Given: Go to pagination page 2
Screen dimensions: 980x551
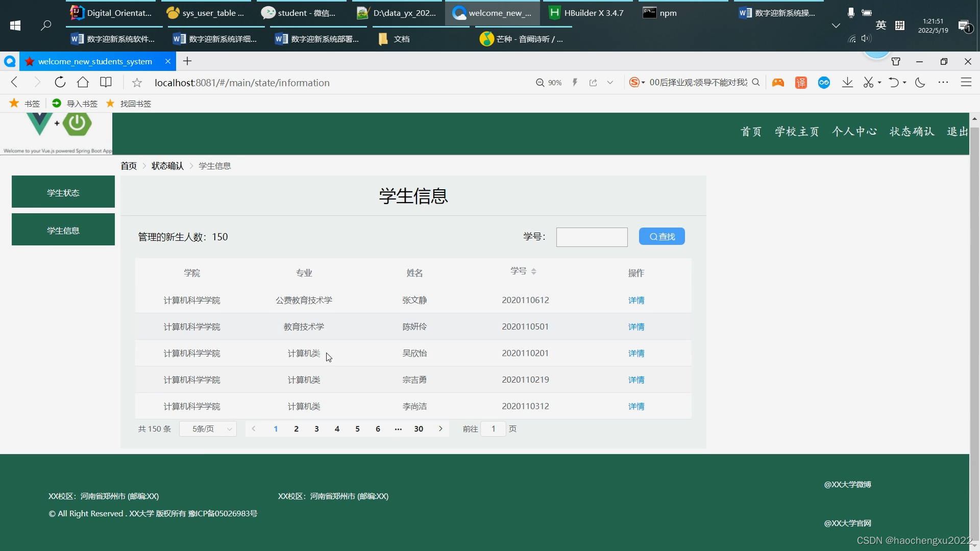Looking at the screenshot, I should [x=296, y=429].
